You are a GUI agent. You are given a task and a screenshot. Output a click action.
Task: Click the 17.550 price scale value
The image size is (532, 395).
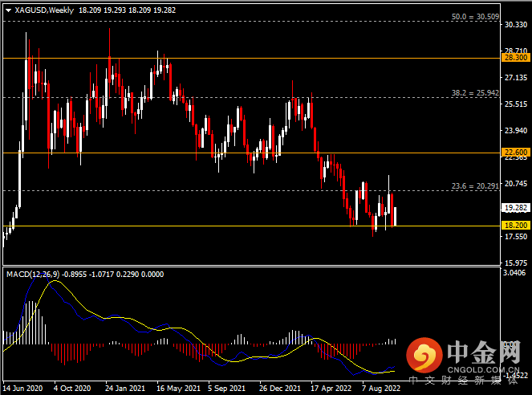click(x=516, y=236)
